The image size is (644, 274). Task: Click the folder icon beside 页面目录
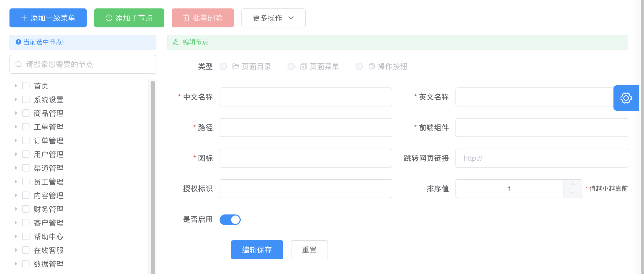click(x=235, y=66)
